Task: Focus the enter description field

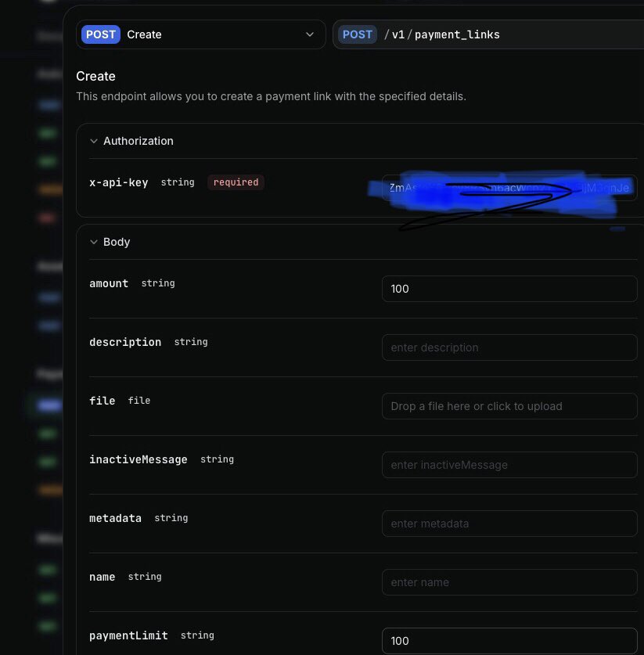Action: pyautogui.click(x=509, y=347)
